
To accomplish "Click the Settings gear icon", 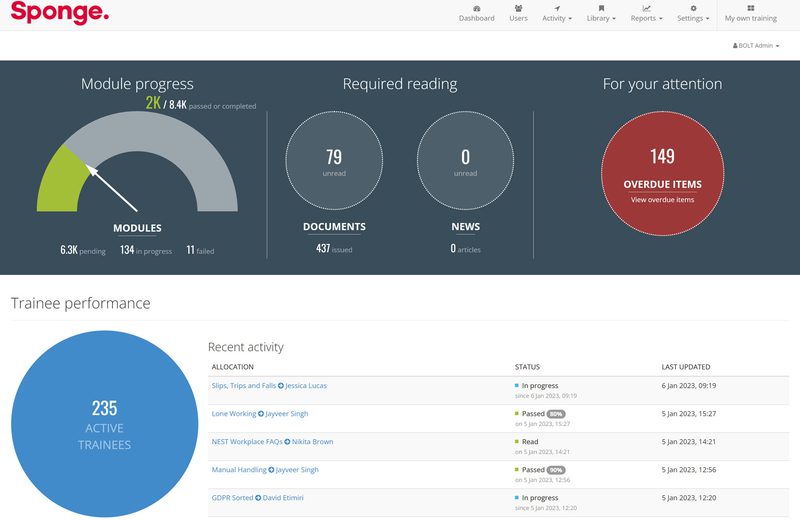I will point(693,8).
